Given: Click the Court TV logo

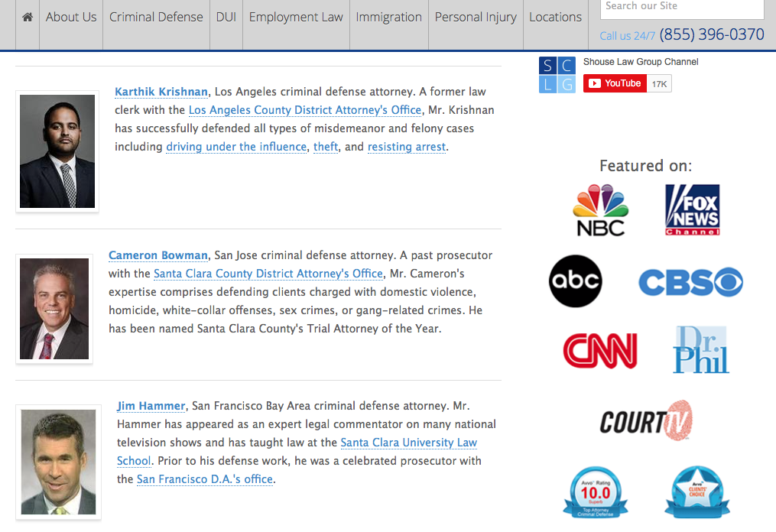Looking at the screenshot, I should click(646, 420).
